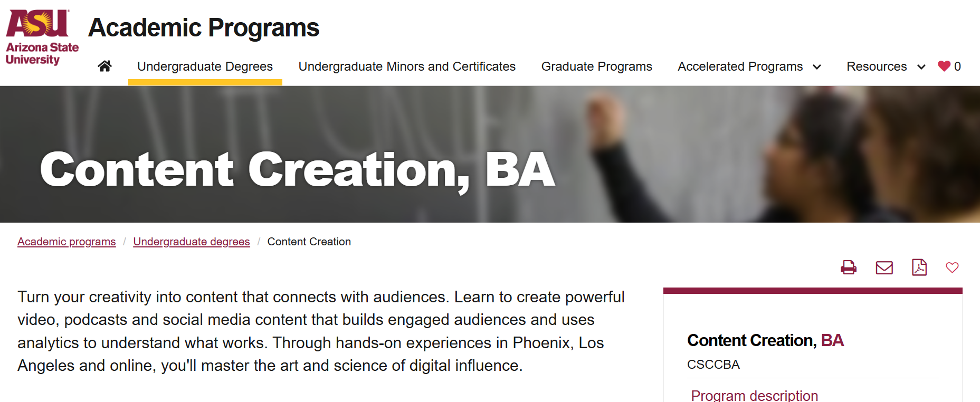Email this program with the envelope icon
This screenshot has height=402, width=980.
point(884,267)
